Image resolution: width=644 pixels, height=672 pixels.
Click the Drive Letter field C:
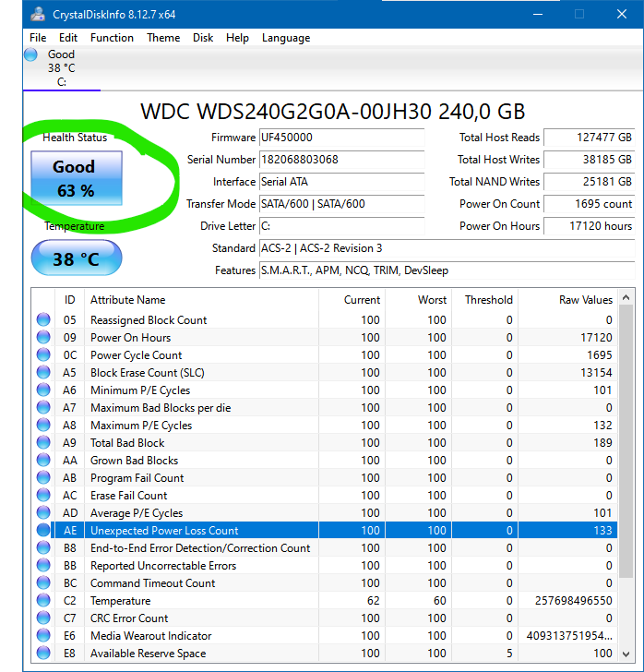point(341,226)
